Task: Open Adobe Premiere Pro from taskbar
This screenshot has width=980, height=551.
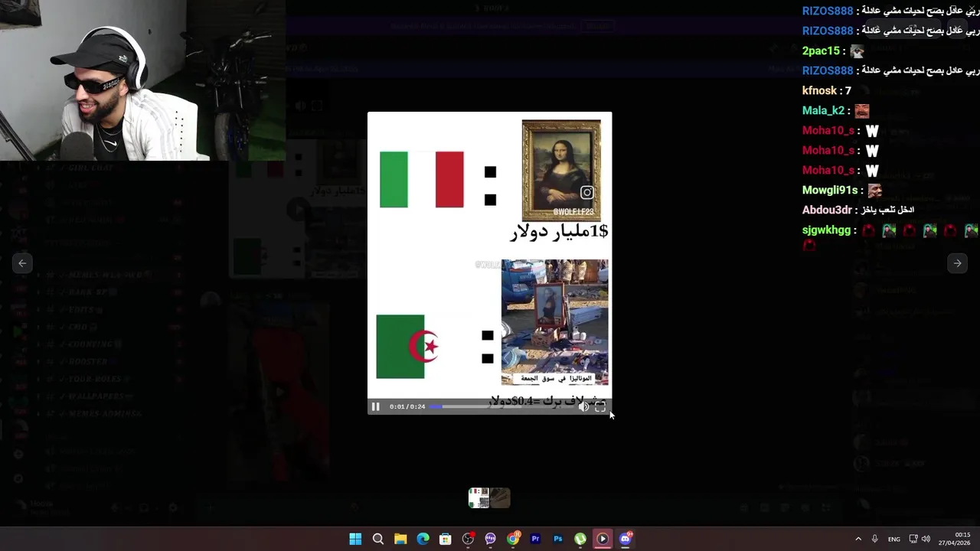Action: coord(535,539)
